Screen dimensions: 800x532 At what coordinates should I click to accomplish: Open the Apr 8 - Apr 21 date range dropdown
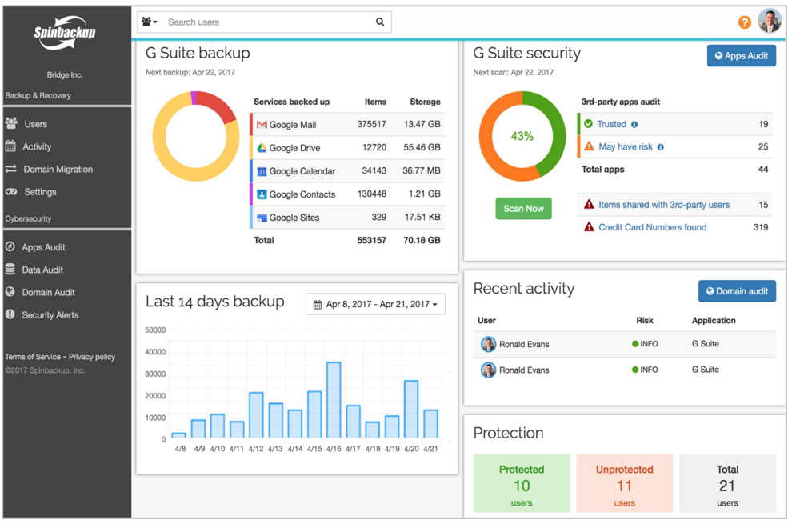coord(375,305)
